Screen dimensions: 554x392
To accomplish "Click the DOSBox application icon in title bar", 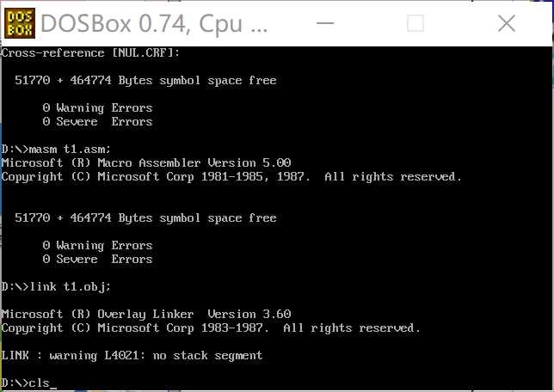I will [20, 23].
